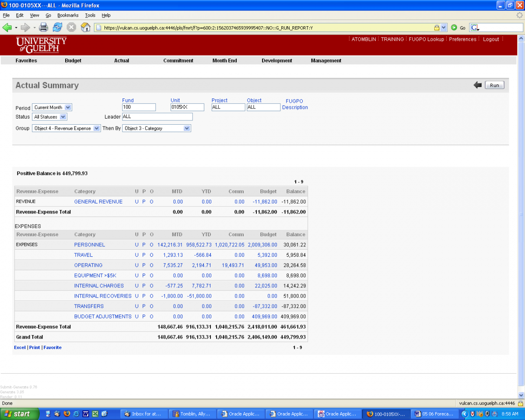
Task: Launch Excel from the quick launch bar
Action: [95, 413]
